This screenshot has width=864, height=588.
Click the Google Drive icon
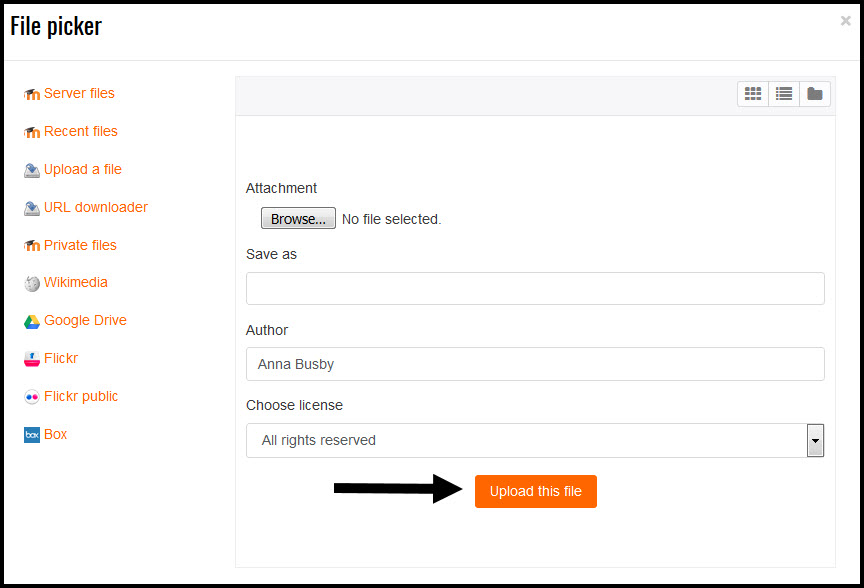(x=32, y=321)
